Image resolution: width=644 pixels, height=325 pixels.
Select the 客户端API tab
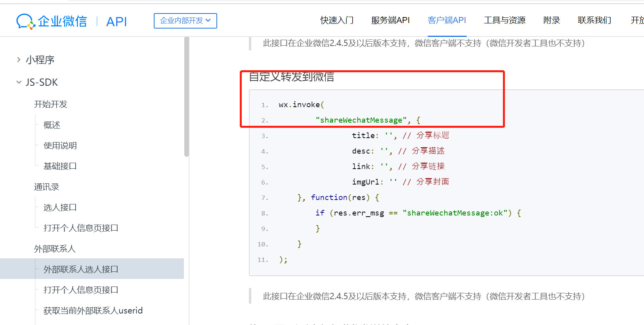click(x=447, y=20)
